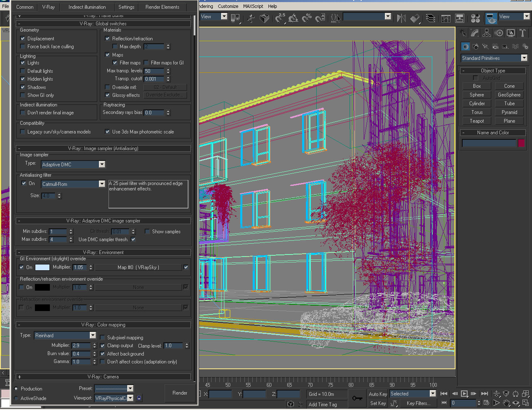Open the Material Editor spheres icon
The image size is (532, 410).
click(475, 18)
